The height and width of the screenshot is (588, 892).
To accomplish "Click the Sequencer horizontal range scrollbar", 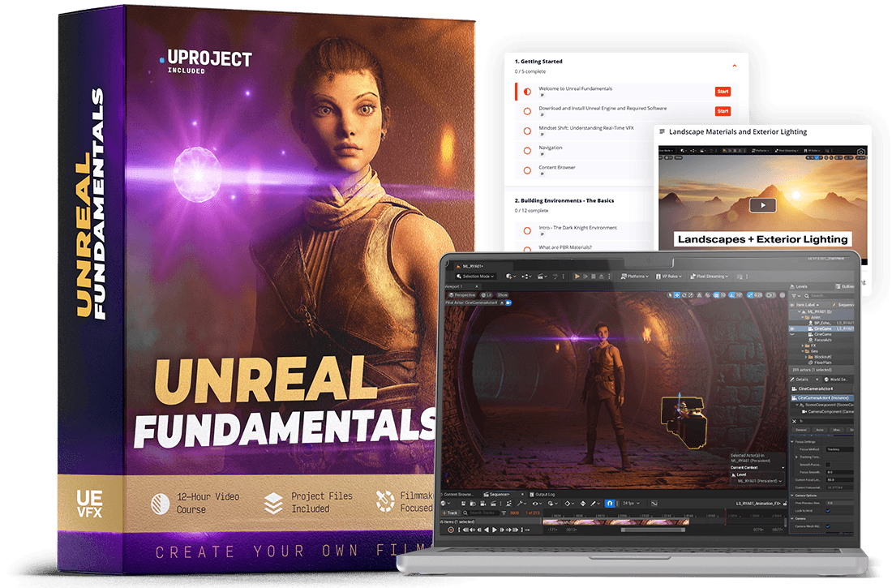I will click(x=653, y=530).
